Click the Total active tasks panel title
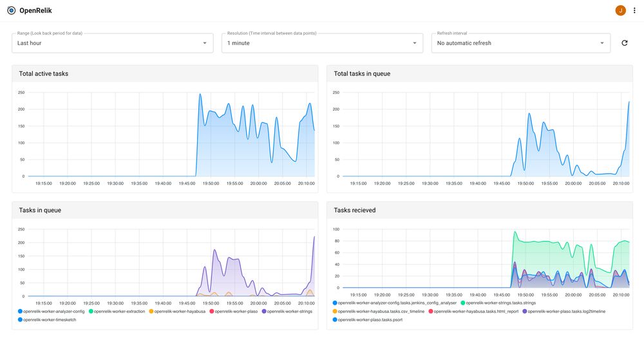This screenshot has width=644, height=338. point(44,73)
